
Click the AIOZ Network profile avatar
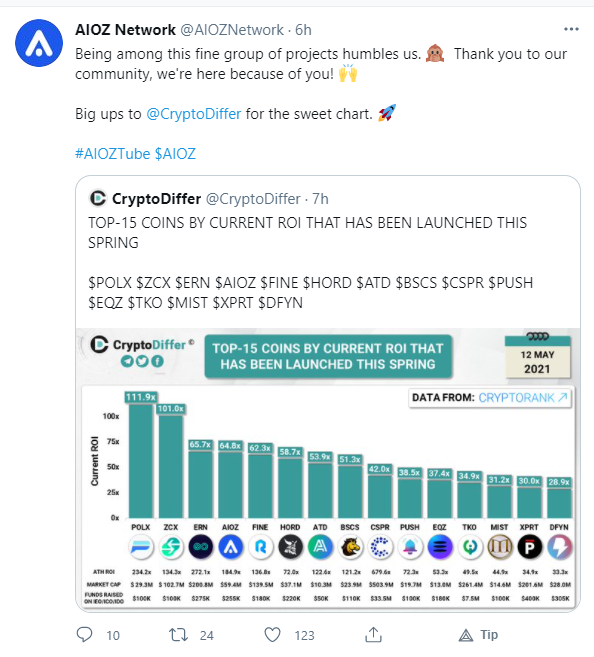(x=39, y=43)
